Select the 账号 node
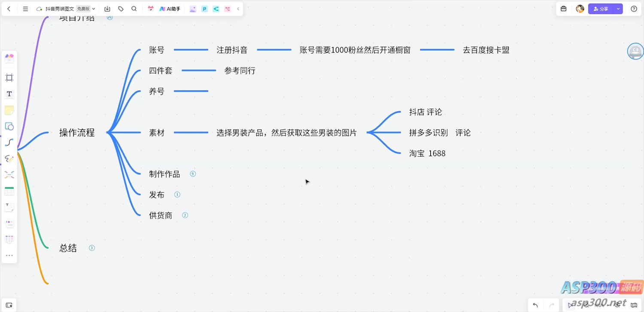The image size is (644, 312). pyautogui.click(x=157, y=50)
